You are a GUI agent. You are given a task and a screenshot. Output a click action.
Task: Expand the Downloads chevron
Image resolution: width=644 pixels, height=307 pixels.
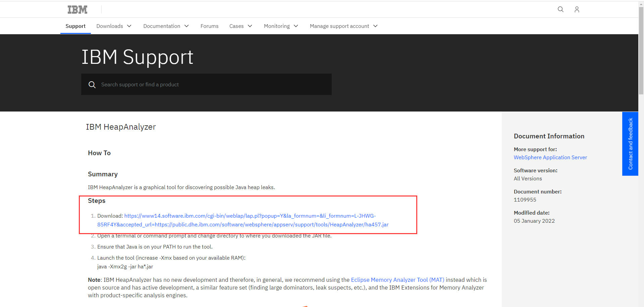point(129,26)
